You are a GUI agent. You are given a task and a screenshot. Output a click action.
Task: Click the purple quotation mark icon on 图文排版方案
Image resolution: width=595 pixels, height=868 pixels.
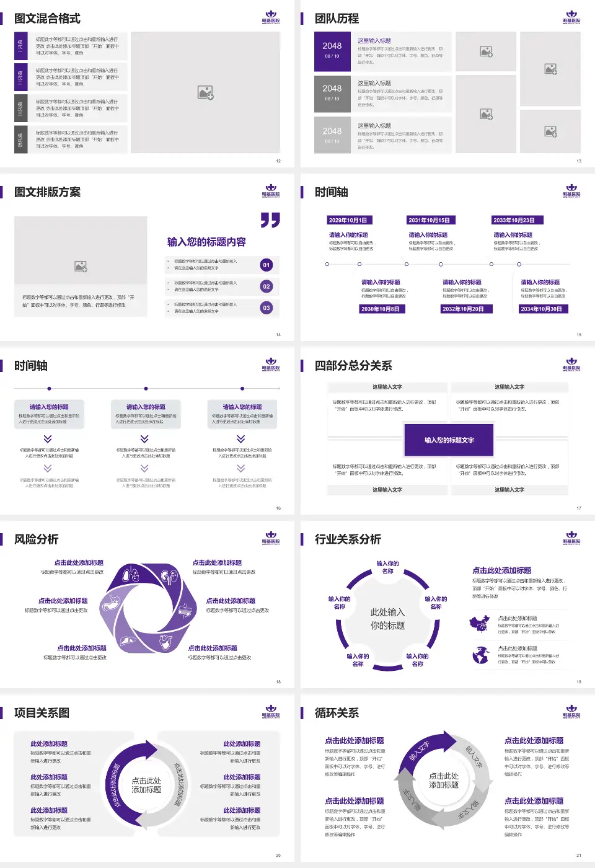(270, 220)
